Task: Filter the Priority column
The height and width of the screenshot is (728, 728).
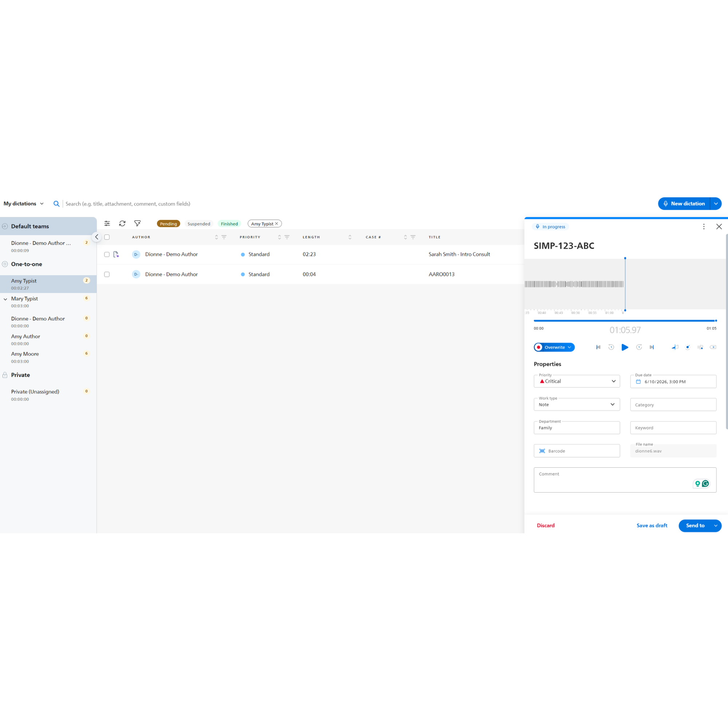Action: (287, 237)
